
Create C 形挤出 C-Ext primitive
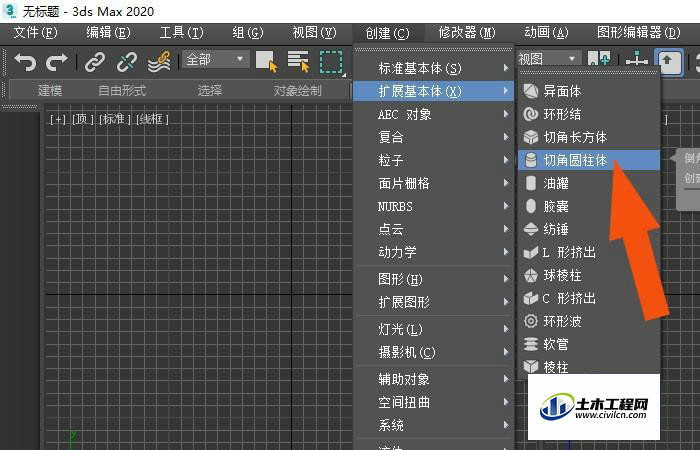click(x=589, y=298)
